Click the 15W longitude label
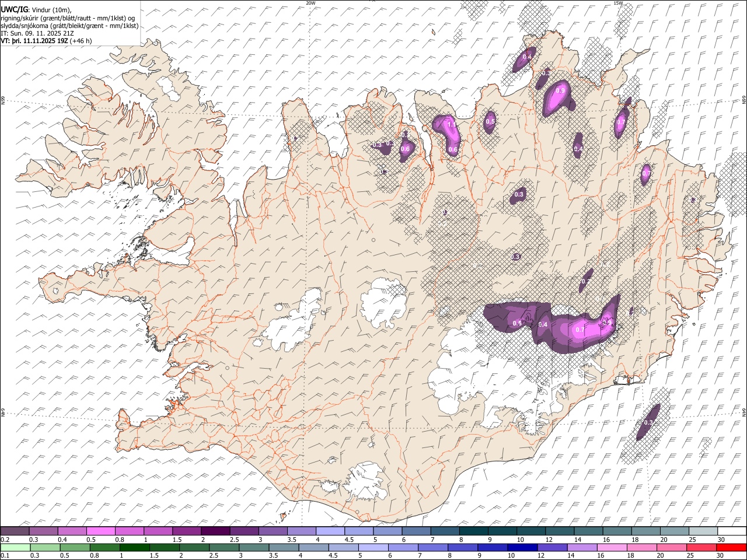The height and width of the screenshot is (560, 747). pyautogui.click(x=618, y=3)
